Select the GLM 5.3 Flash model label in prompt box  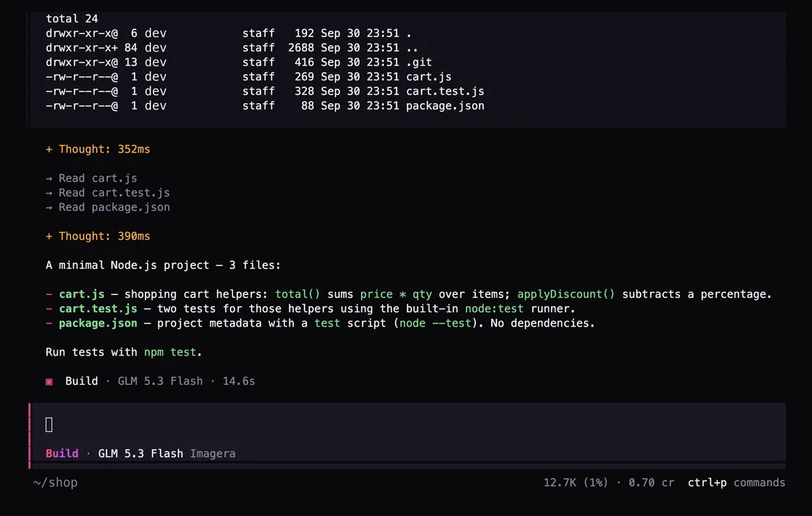click(140, 453)
